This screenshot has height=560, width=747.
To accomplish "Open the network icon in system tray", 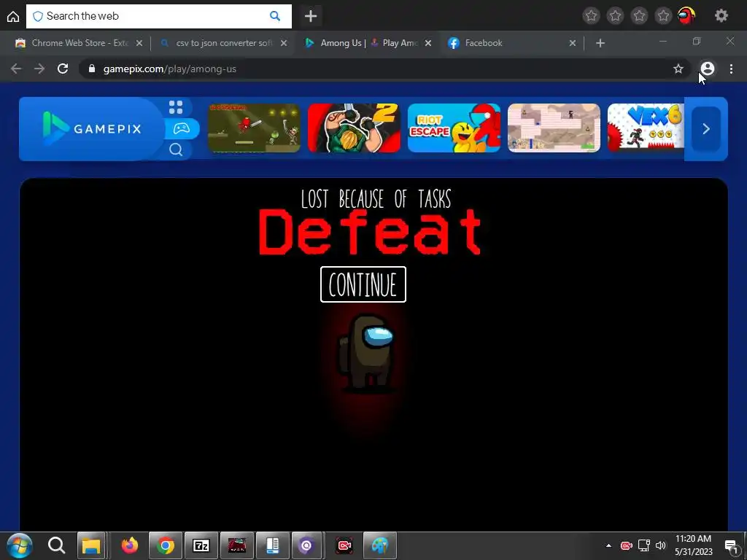I will (643, 545).
